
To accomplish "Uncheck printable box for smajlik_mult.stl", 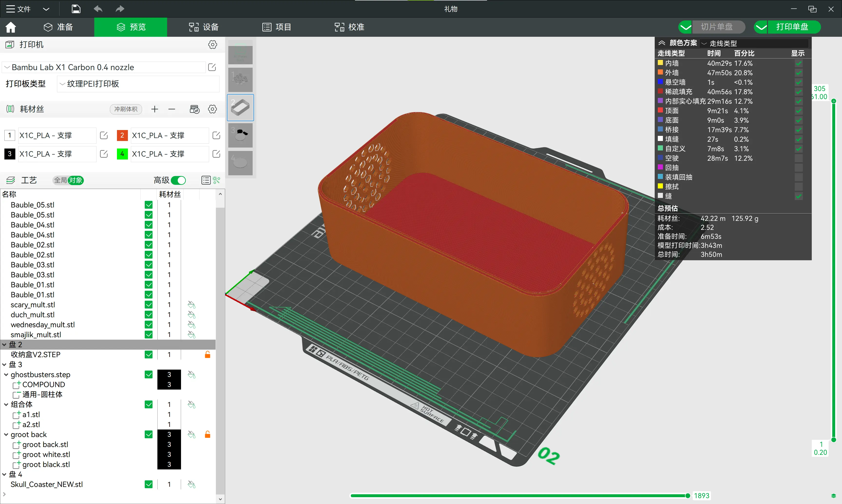I will tap(148, 335).
